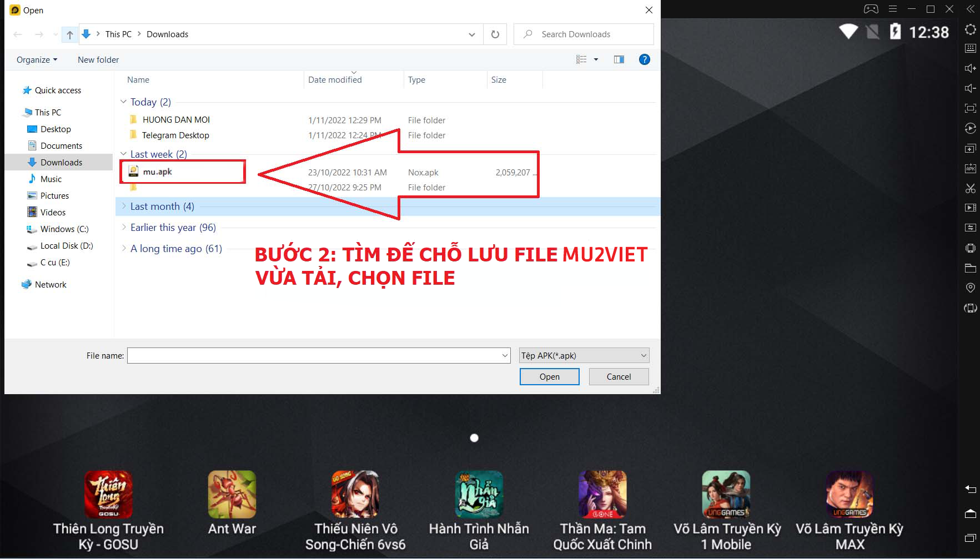980x559 pixels.
Task: Select the Telegram Desktop folder
Action: [175, 135]
